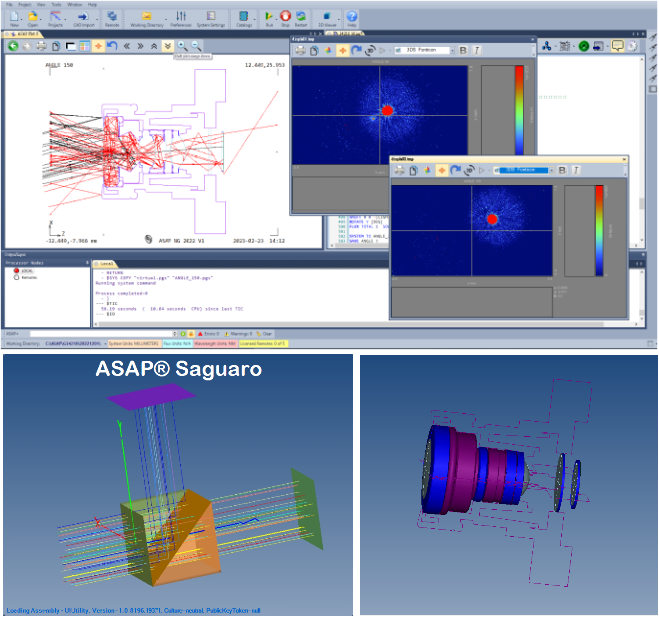Print the plot with printer icon
This screenshot has width=659, height=617.
point(41,46)
